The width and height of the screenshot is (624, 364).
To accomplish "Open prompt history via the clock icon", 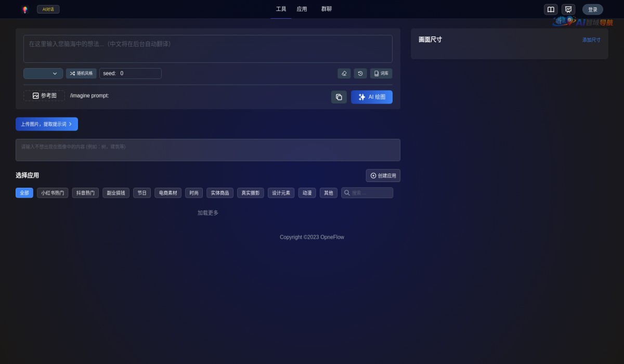I will [x=360, y=73].
